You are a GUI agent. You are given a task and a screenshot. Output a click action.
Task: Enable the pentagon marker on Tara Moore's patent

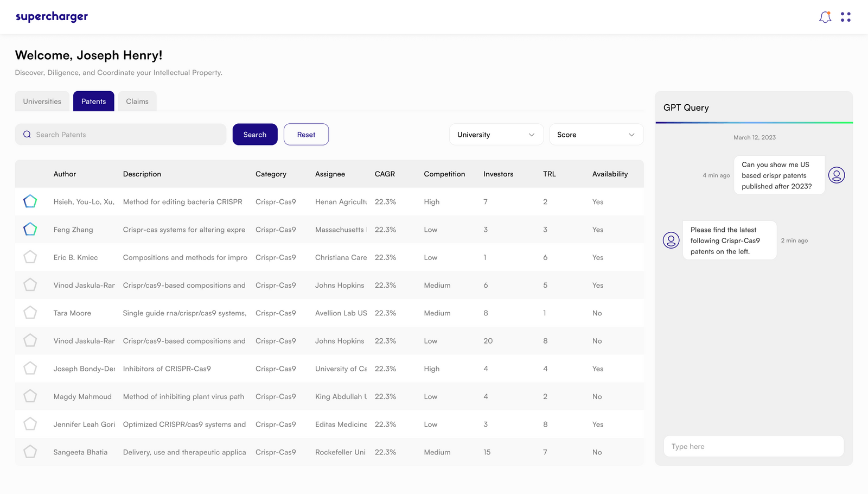[30, 312]
